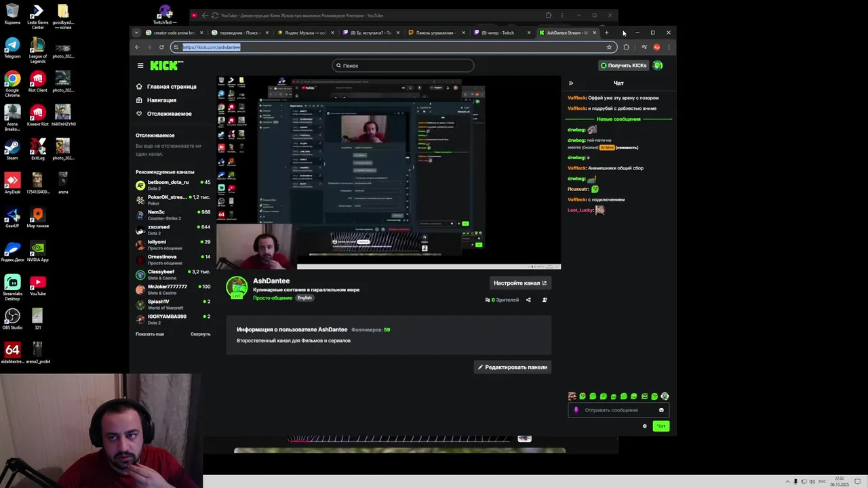This screenshot has height=488, width=868.
Task: Click the stream video player
Action: tap(389, 173)
